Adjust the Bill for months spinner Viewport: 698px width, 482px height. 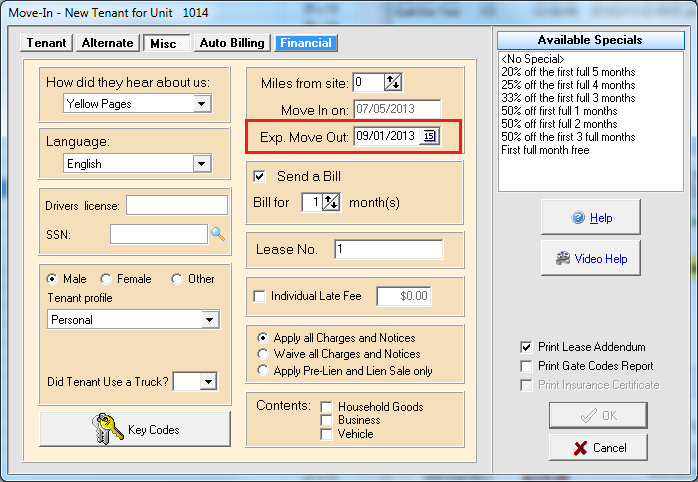(x=331, y=203)
